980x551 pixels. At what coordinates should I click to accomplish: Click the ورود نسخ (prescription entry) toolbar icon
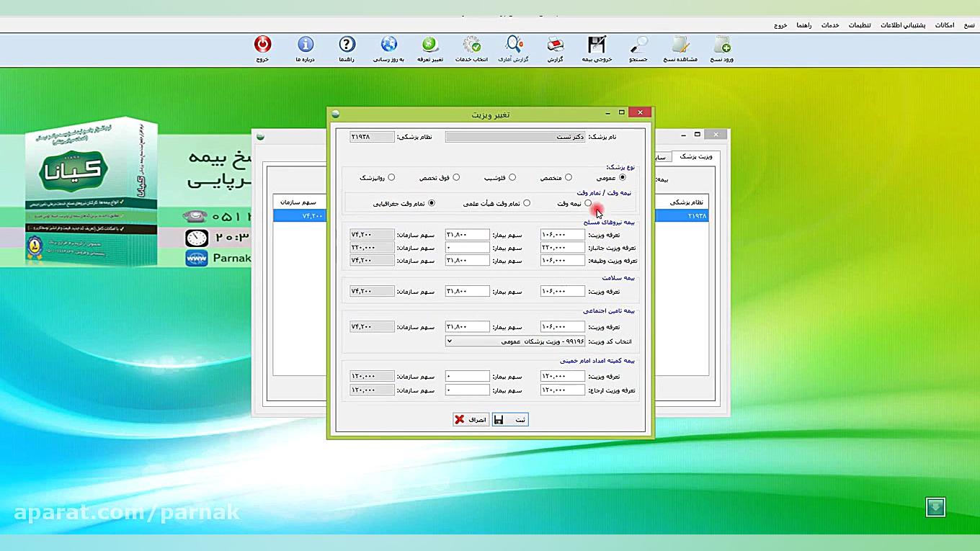point(721,47)
